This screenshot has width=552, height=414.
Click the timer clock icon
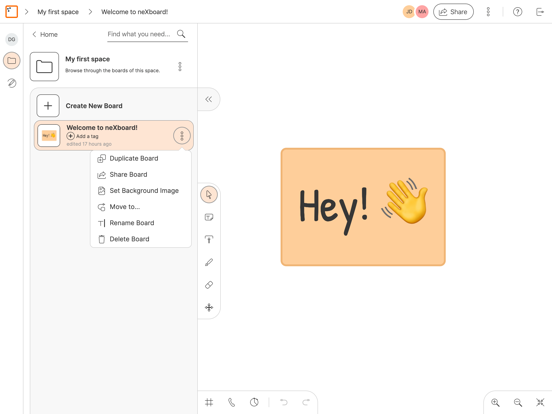[254, 402]
